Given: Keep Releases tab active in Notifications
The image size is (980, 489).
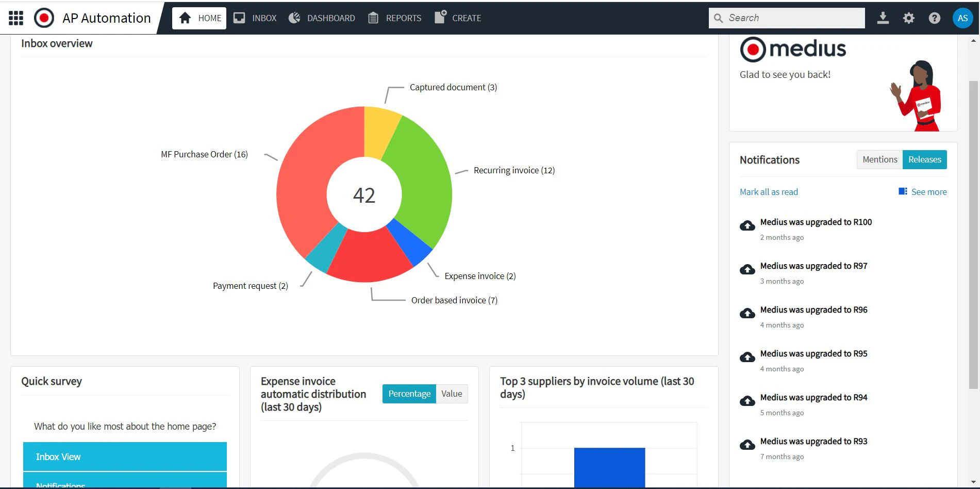Looking at the screenshot, I should click(924, 159).
